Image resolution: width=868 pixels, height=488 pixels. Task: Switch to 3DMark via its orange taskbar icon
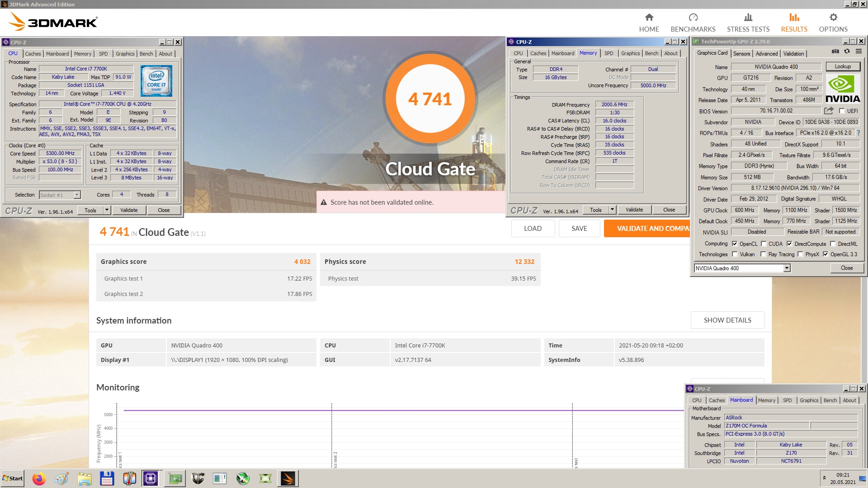(288, 479)
